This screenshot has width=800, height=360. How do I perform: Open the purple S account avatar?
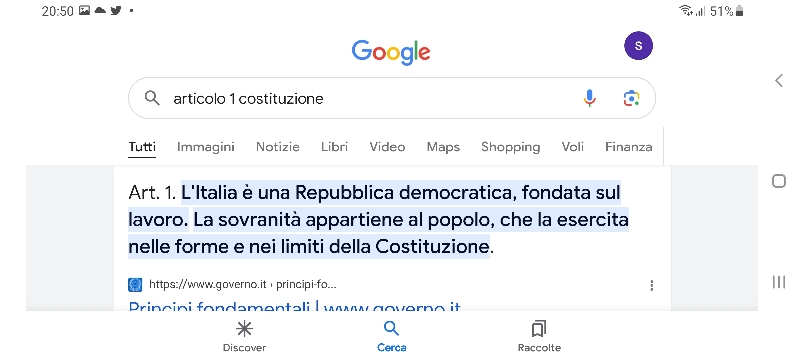[638, 45]
